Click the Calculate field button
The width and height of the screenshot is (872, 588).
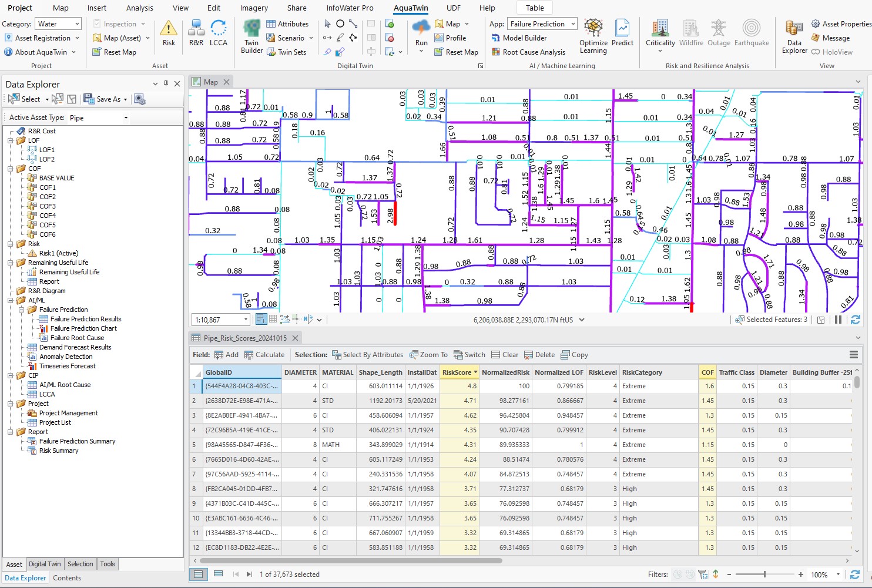(264, 355)
